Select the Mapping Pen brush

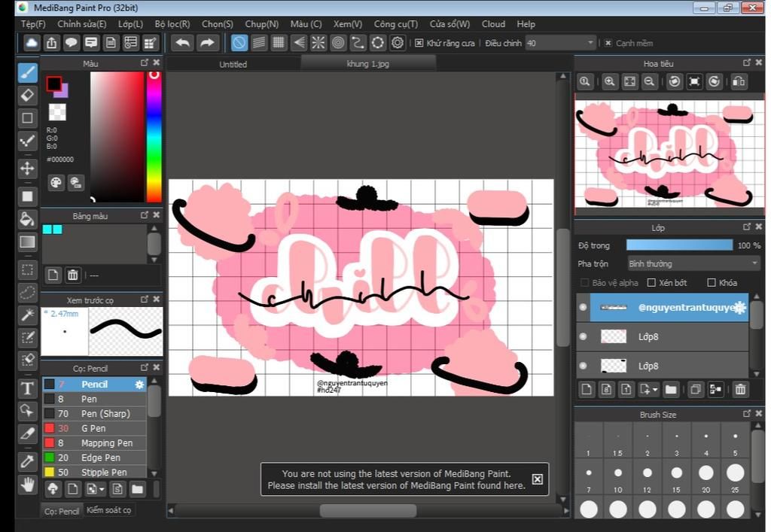coord(94,443)
